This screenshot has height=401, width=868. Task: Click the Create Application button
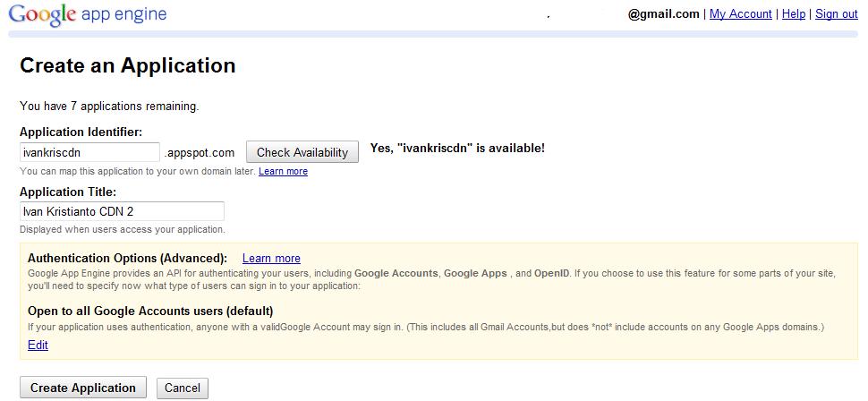pos(83,388)
